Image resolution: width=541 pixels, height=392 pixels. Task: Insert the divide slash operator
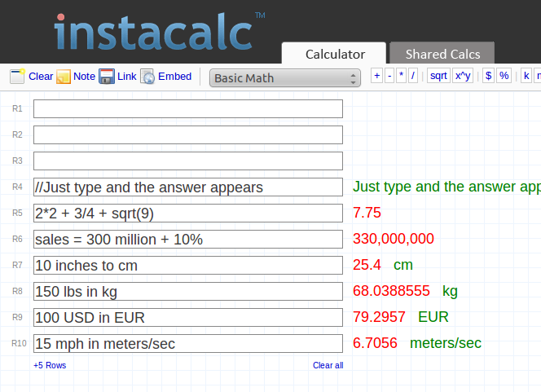click(x=413, y=76)
